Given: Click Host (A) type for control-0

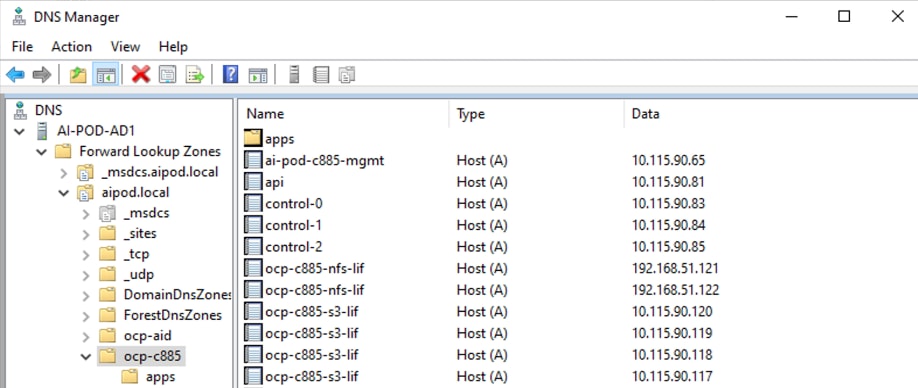Looking at the screenshot, I should tap(482, 204).
